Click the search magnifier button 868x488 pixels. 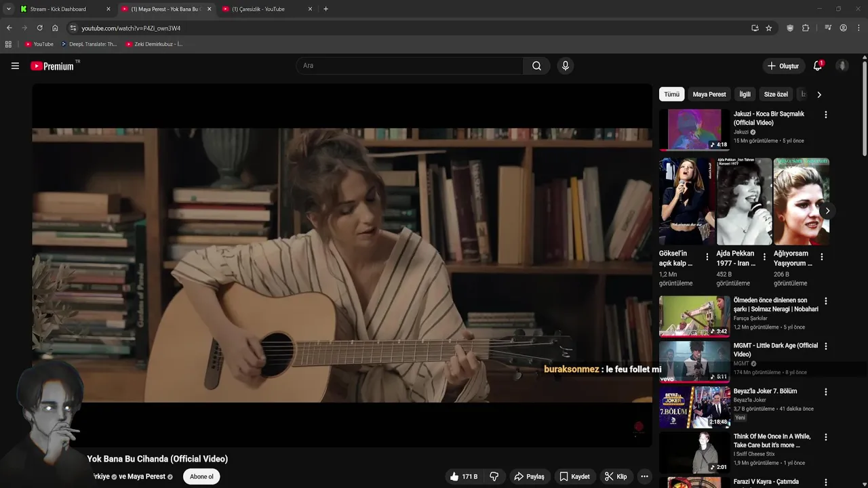(x=536, y=66)
